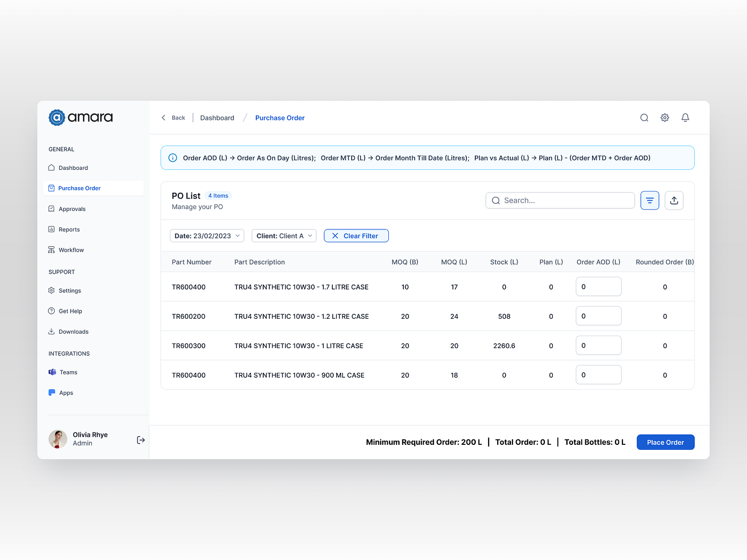
Task: Clear filters with the Clear Filter button
Action: point(356,235)
